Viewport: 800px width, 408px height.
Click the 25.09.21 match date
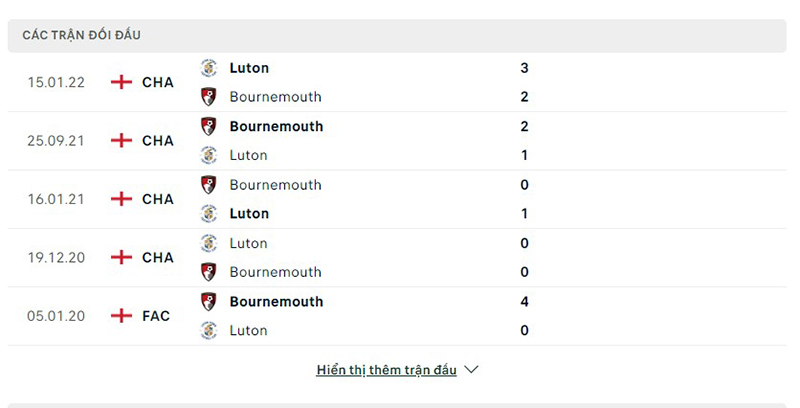[x=55, y=141]
